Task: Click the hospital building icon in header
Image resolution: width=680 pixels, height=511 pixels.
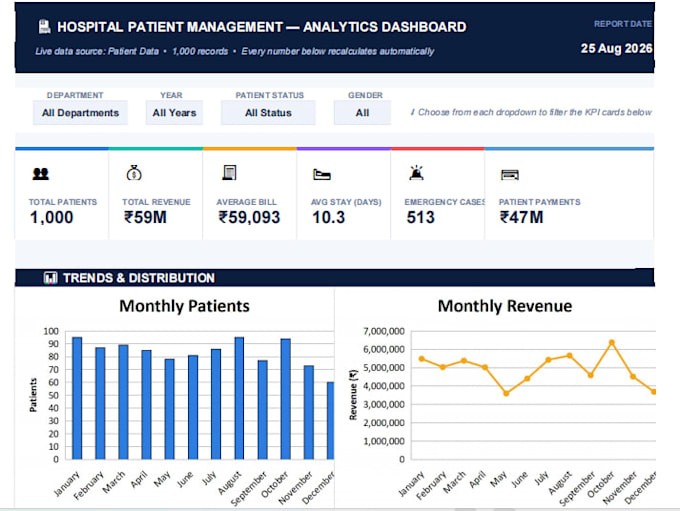Action: (x=44, y=26)
